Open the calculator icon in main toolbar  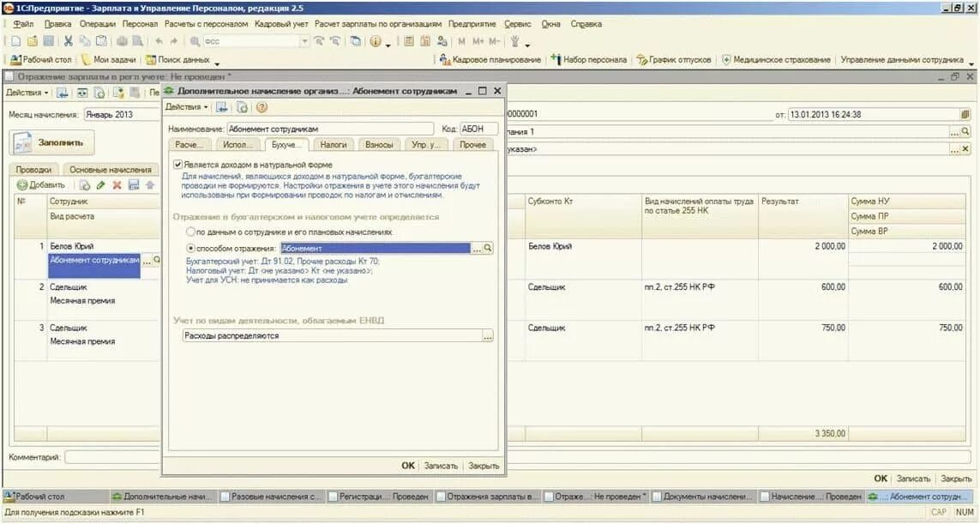tap(409, 41)
